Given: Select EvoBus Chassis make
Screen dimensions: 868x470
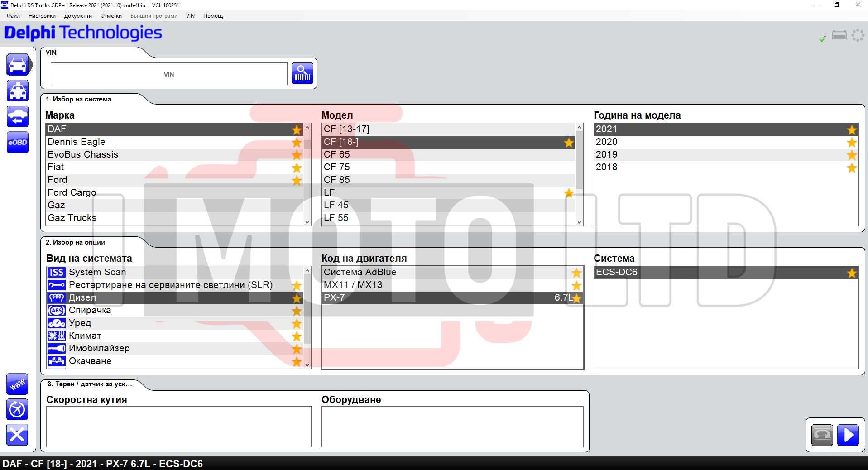Looking at the screenshot, I should [174, 154].
